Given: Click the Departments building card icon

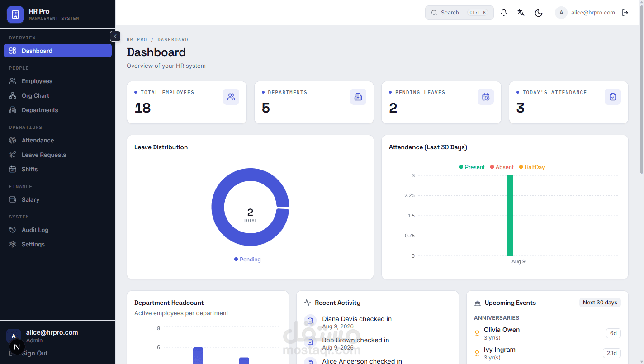Looking at the screenshot, I should click(x=358, y=97).
